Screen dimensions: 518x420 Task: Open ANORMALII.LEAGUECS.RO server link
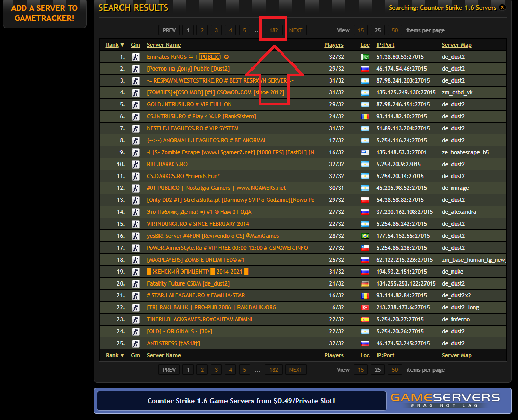(206, 140)
